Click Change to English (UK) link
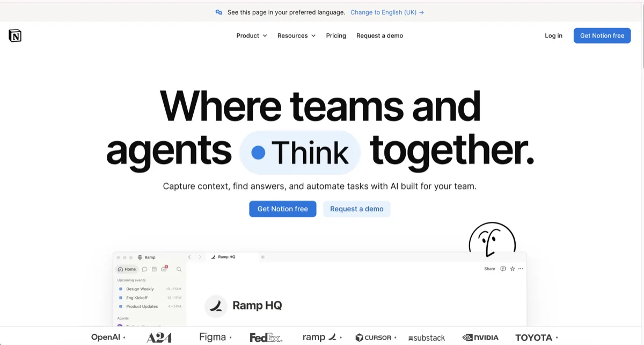Viewport: 644px width, 345px height. [x=387, y=12]
